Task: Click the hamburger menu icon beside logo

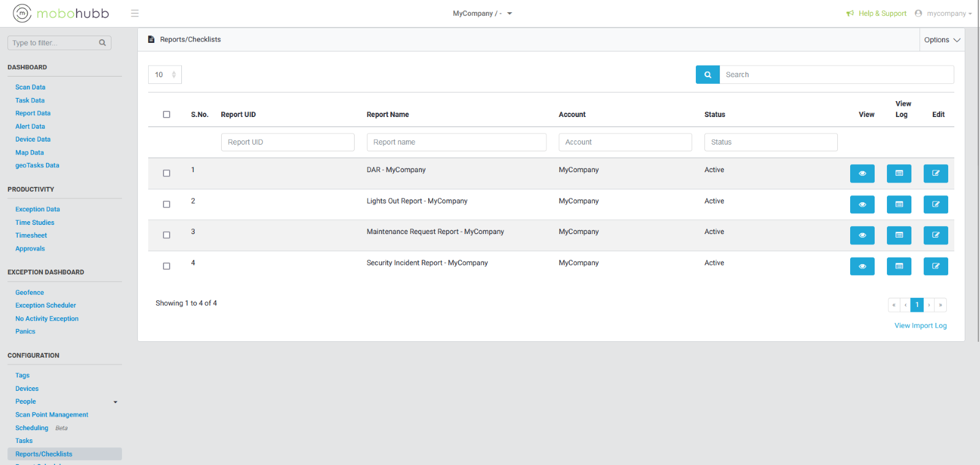Action: 135,13
